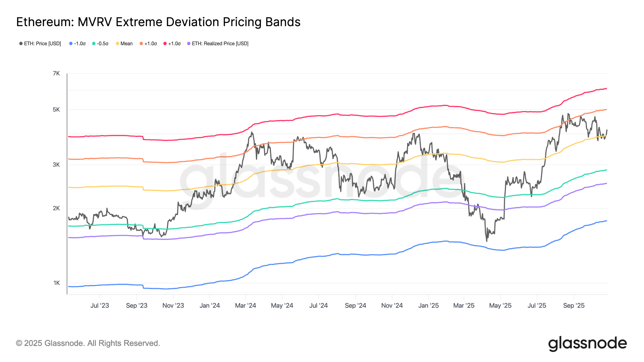The height and width of the screenshot is (362, 644).
Task: Click the Sep '24 x-axis label
Action: 355,305
